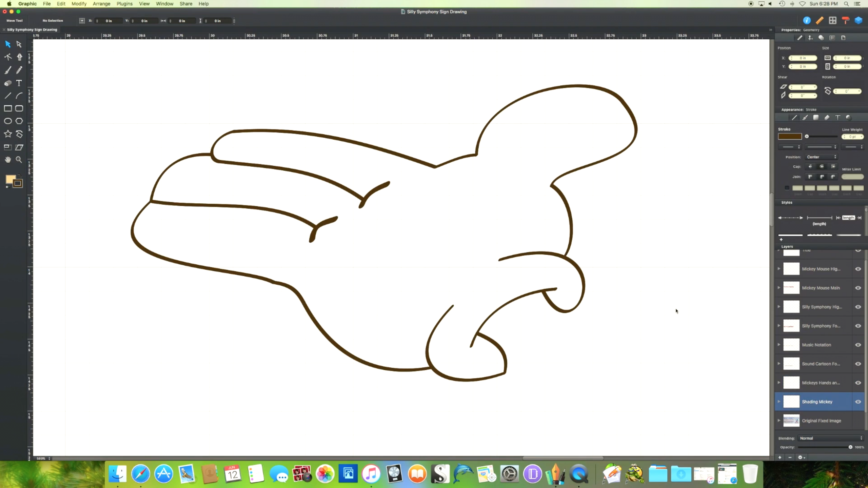Select the Pen nib tool
The height and width of the screenshot is (488, 868).
click(x=19, y=57)
